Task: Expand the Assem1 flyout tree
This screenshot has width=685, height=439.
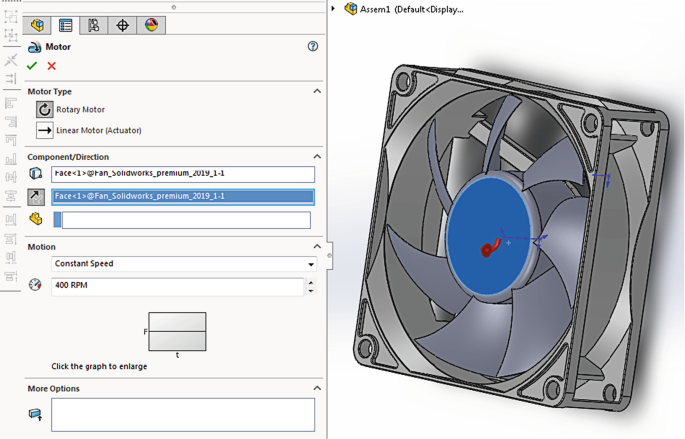Action: pos(334,9)
